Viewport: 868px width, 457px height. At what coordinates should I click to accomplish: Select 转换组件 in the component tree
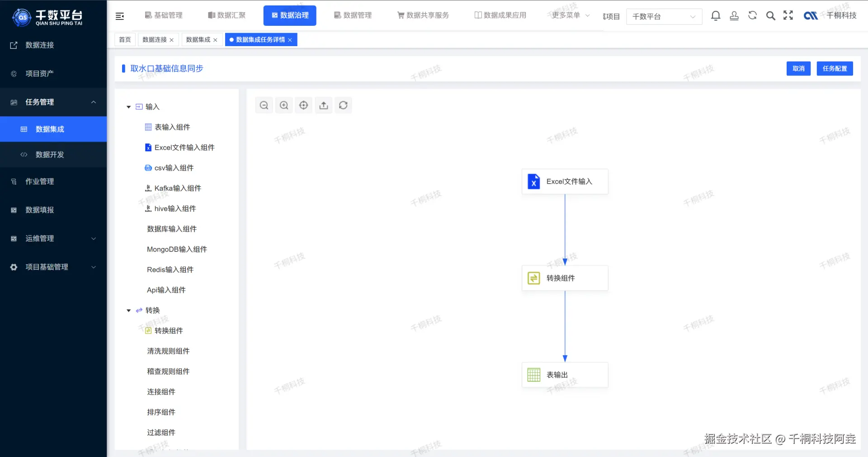[164, 331]
